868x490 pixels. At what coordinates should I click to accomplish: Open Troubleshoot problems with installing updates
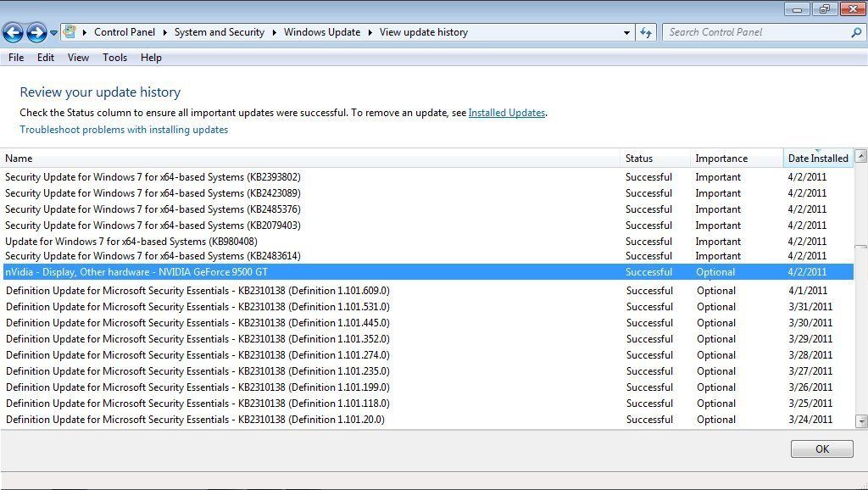(124, 130)
